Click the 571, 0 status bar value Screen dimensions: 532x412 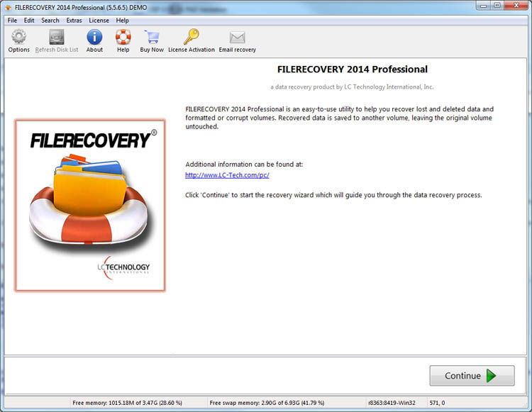[438, 403]
